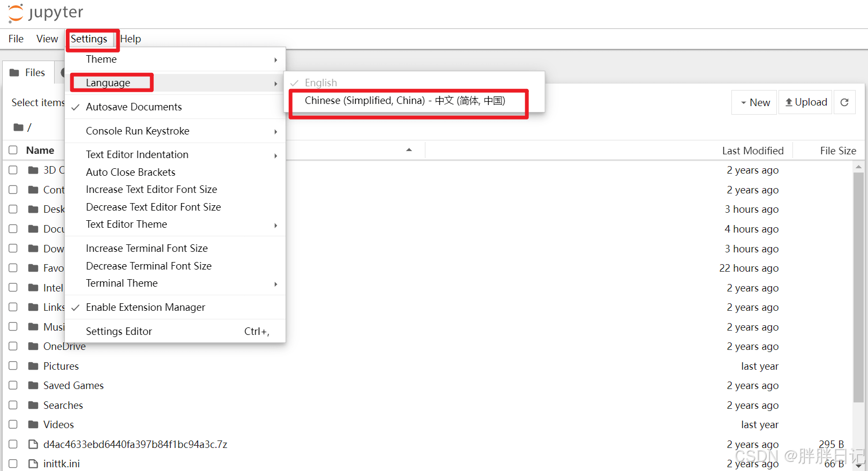Screen dimensions: 868x471
Task: Open the d4ac4633ebd6440fa397b84f1bc94a3c.7z file
Action: (x=135, y=444)
